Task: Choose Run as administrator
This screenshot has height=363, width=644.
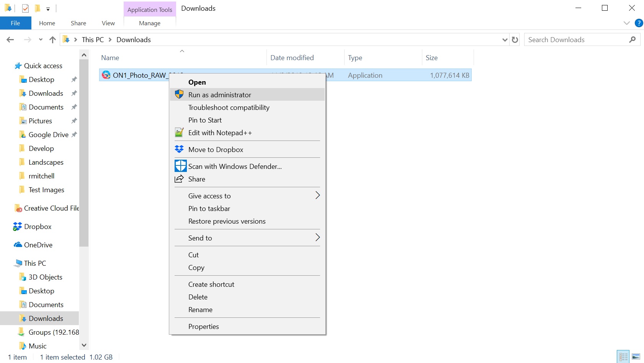Action: tap(219, 95)
